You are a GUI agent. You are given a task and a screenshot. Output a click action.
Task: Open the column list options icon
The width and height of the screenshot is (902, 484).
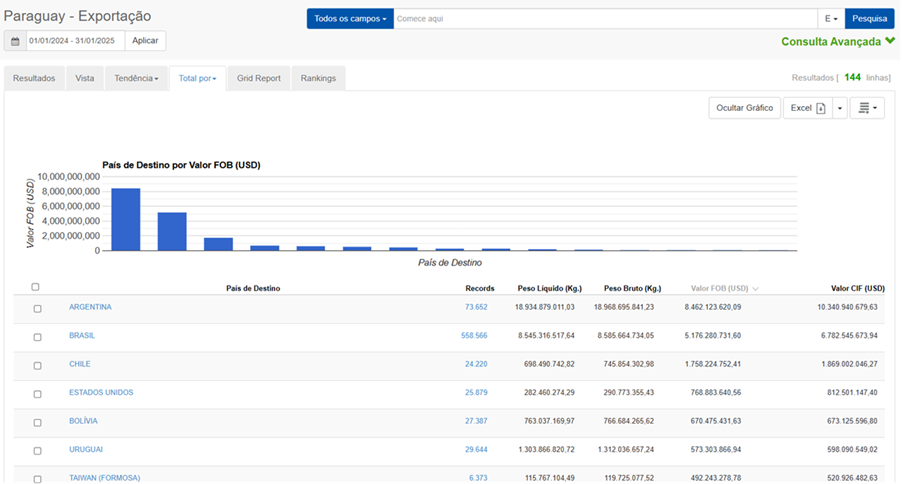point(866,108)
